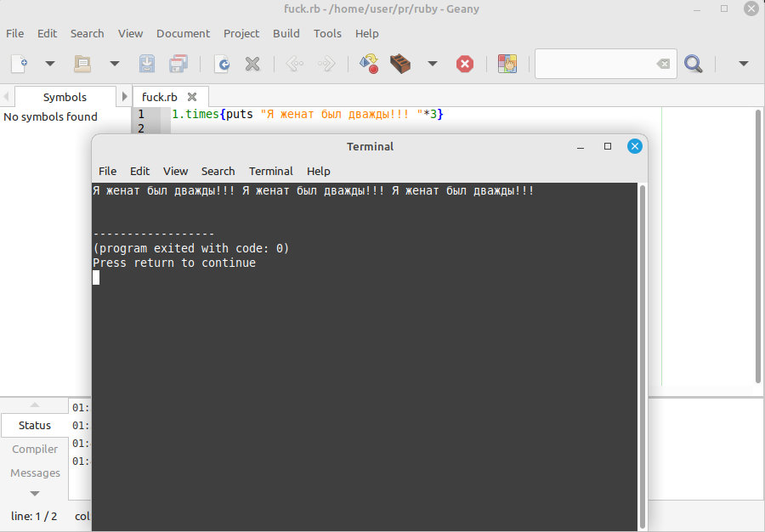Image resolution: width=765 pixels, height=532 pixels.
Task: Close the fuck.rb tab with its X
Action: point(192,97)
